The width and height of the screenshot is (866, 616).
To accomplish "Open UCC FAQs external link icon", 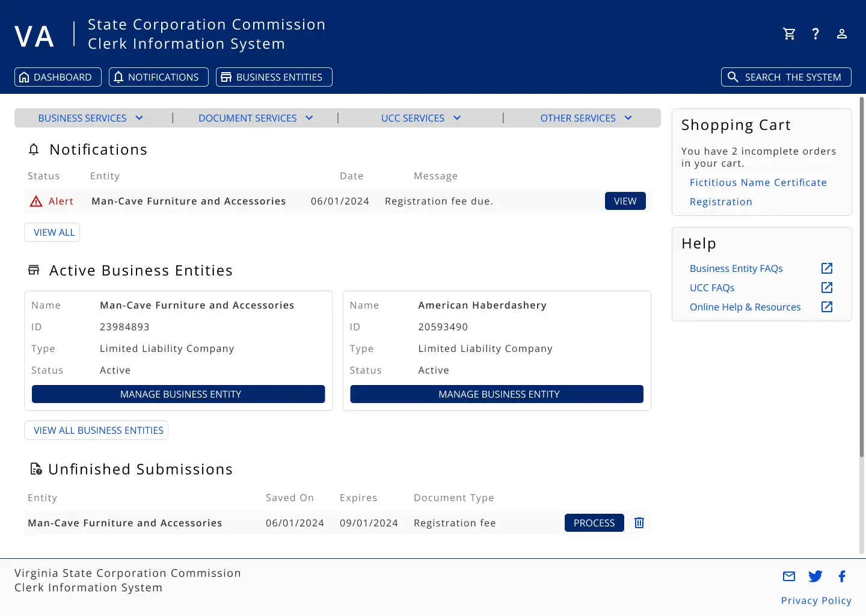I will [827, 288].
